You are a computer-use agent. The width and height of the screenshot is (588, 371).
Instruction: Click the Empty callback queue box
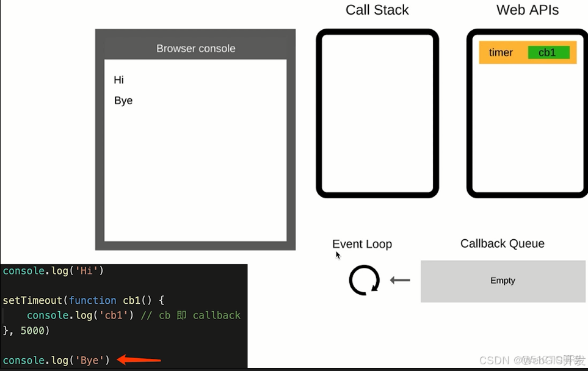coord(503,281)
